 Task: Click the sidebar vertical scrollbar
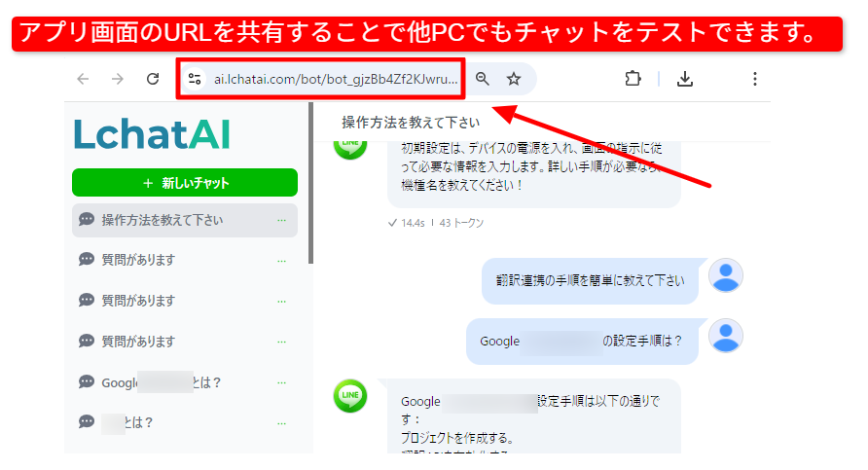click(310, 185)
